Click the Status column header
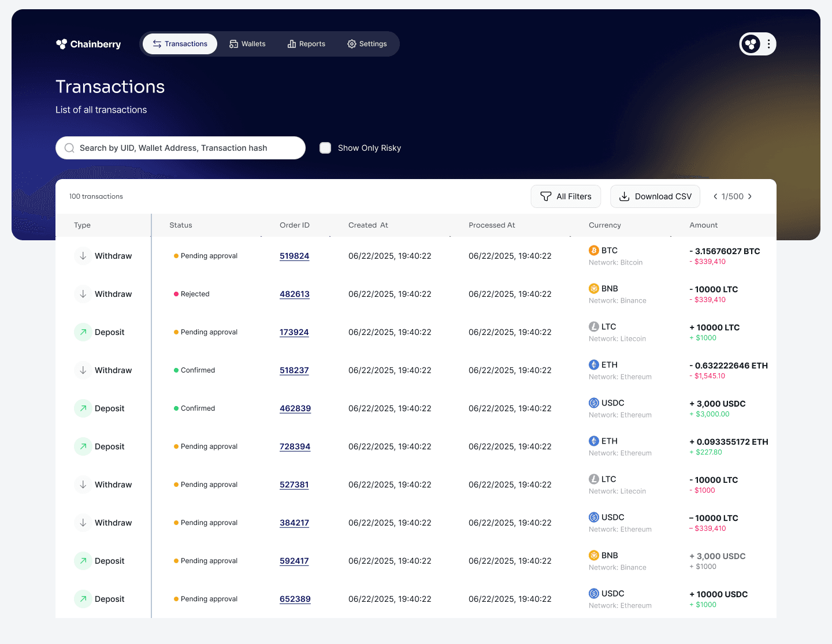The width and height of the screenshot is (832, 644). 181,225
